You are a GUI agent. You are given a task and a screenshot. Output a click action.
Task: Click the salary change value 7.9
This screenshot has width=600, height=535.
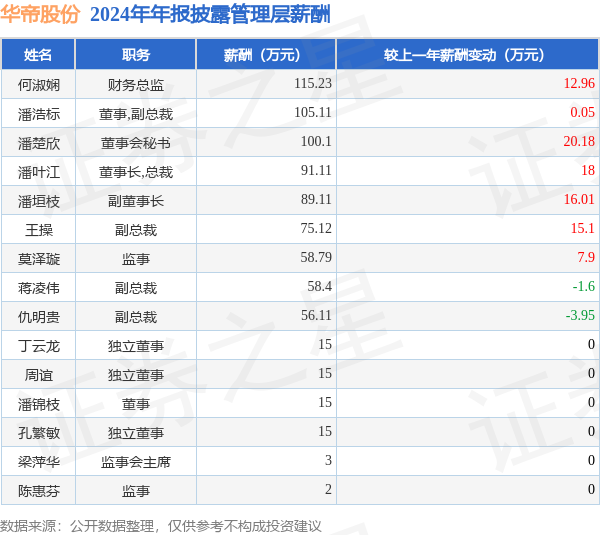point(586,258)
